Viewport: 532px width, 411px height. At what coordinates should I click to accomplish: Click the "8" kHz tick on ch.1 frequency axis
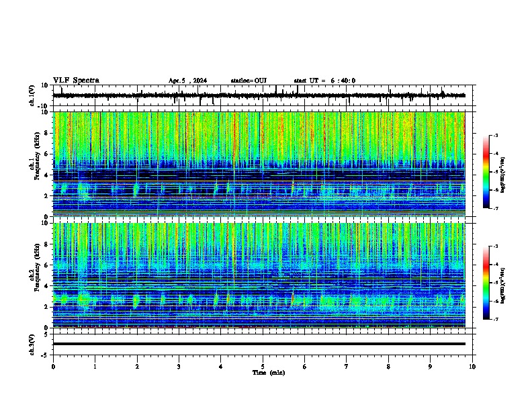pyautogui.click(x=46, y=133)
